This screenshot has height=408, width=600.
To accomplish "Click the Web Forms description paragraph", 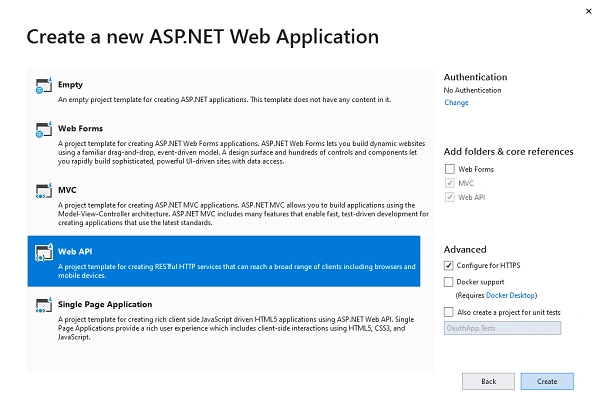I will pyautogui.click(x=241, y=152).
